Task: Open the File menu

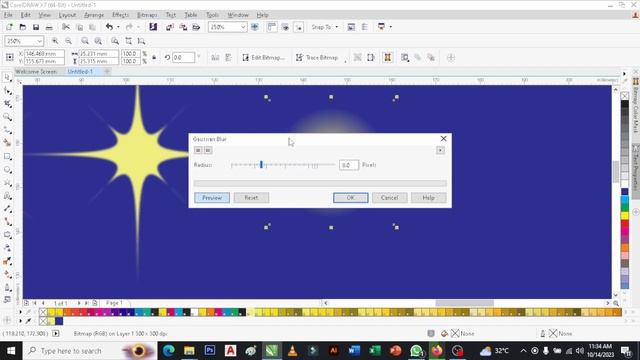Action: tap(8, 15)
